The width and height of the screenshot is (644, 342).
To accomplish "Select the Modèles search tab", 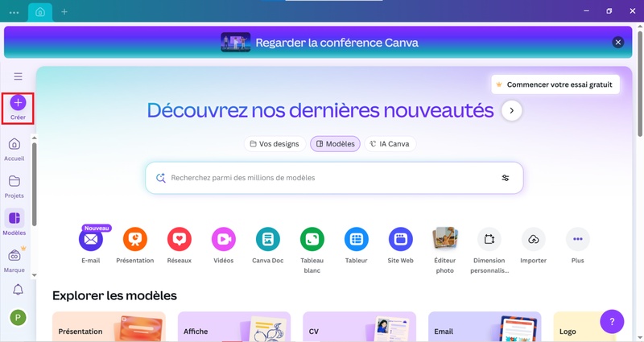I will [335, 144].
